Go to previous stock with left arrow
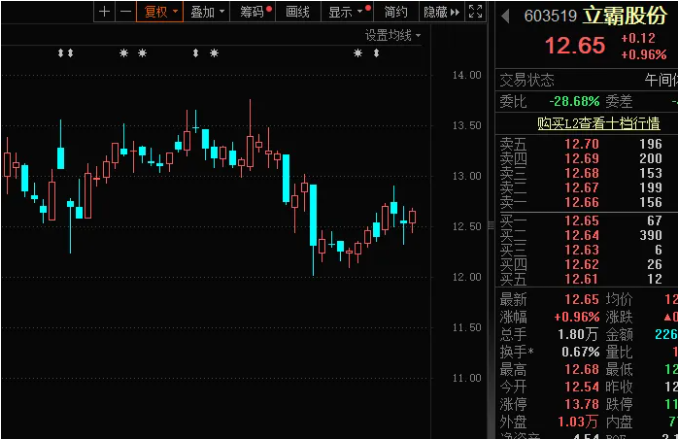Screen dimensions: 679x439 [x=505, y=16]
